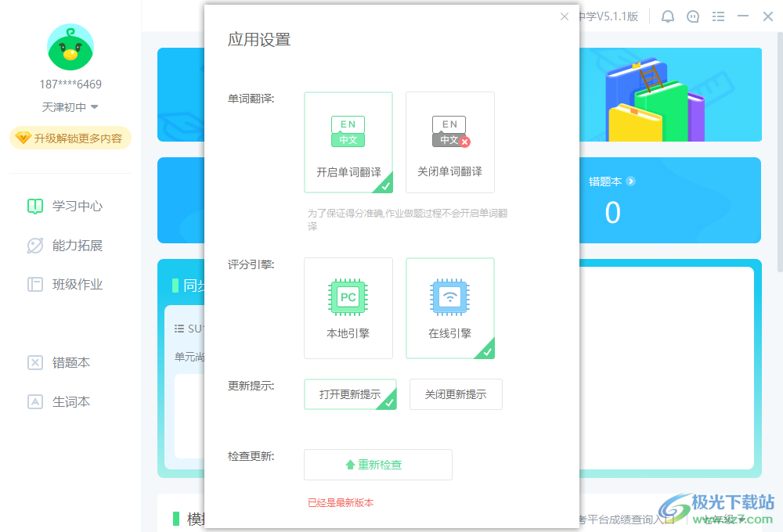Image resolution: width=783 pixels, height=532 pixels.
Task: Click the 错题本 X-box icon
Action: [35, 362]
